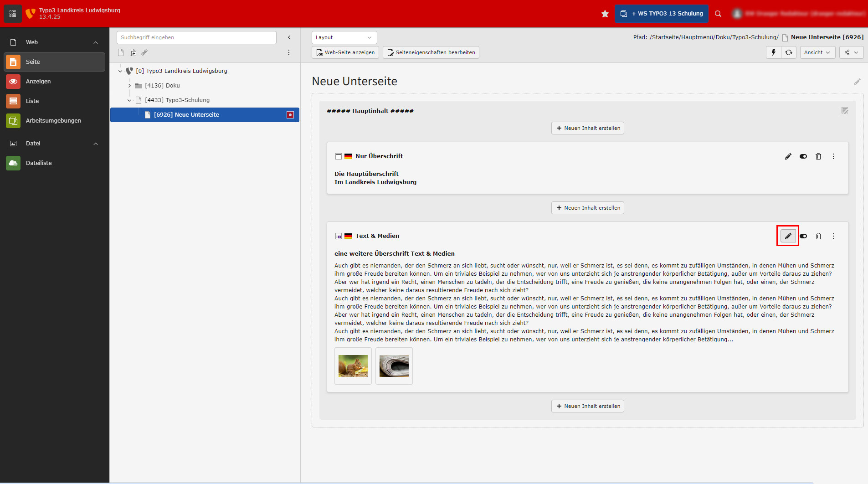This screenshot has height=484, width=868.
Task: Collapse the Web module group
Action: click(x=96, y=42)
